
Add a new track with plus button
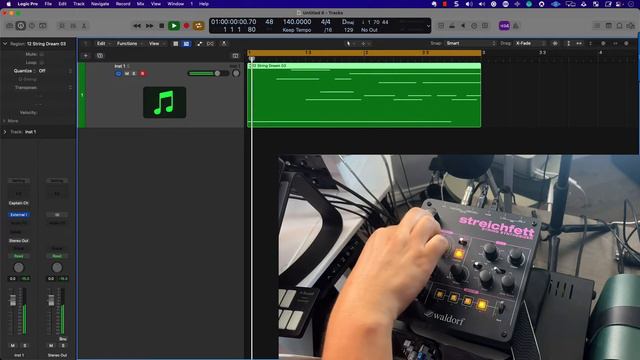point(86,56)
